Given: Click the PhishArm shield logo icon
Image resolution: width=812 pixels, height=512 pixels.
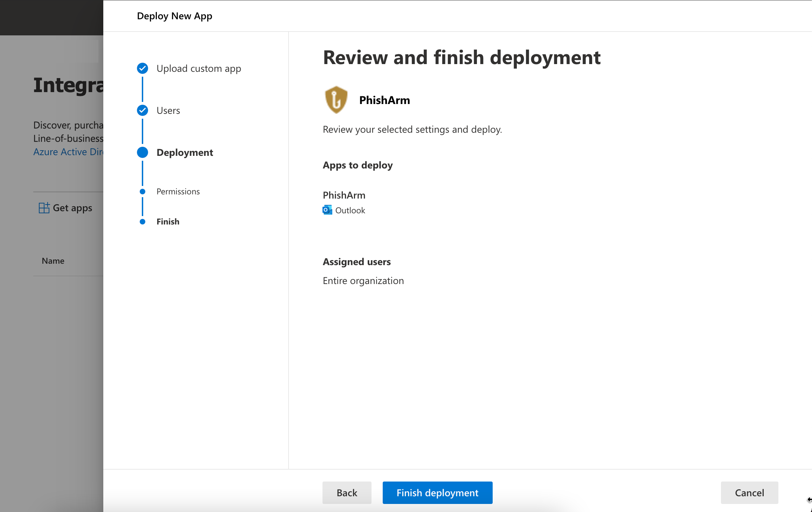Looking at the screenshot, I should [336, 100].
